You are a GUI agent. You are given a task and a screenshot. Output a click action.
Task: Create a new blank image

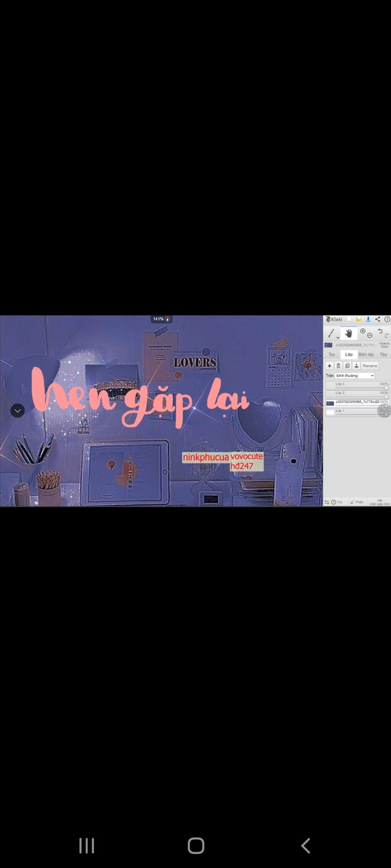point(349,319)
